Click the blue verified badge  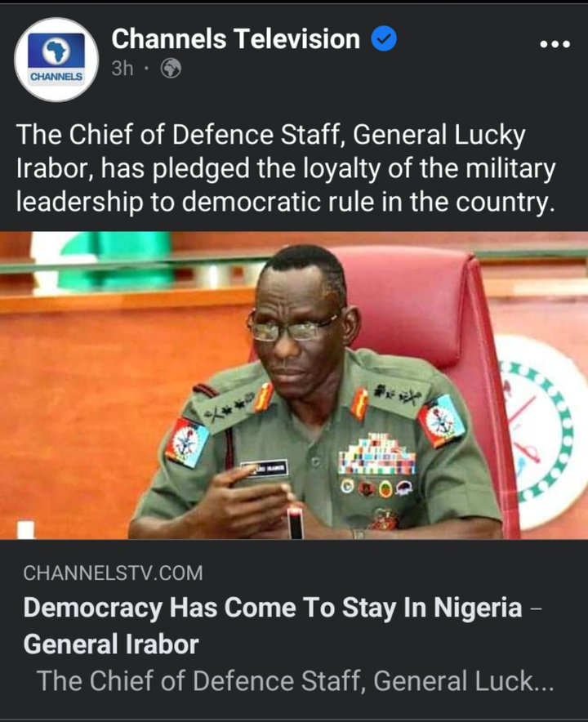pyautogui.click(x=384, y=38)
